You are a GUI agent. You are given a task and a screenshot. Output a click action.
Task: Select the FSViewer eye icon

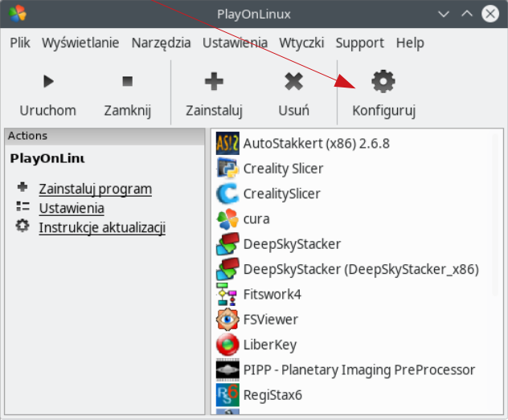point(227,320)
